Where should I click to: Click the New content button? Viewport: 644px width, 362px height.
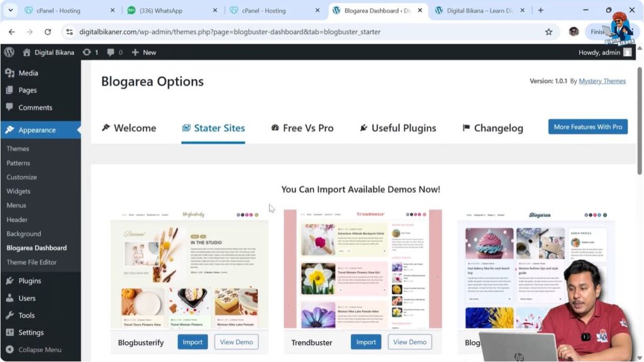[x=144, y=52]
